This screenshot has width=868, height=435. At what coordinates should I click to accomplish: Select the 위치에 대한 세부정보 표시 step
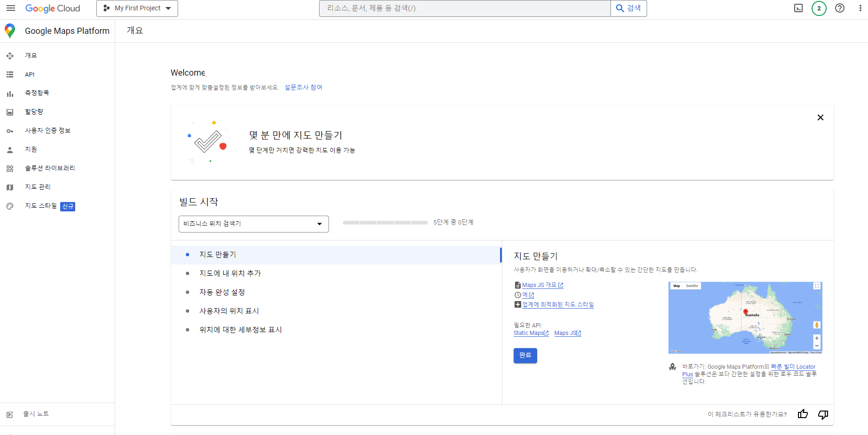click(x=336, y=330)
